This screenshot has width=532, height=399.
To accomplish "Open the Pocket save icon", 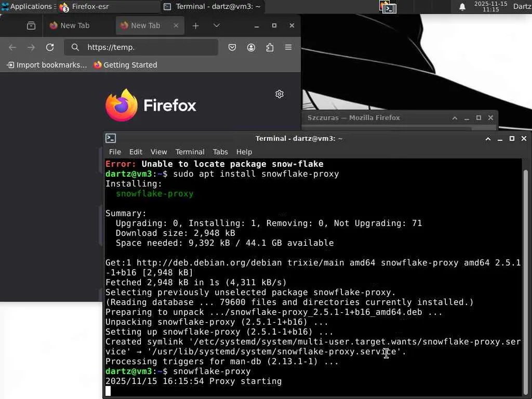I will (x=232, y=47).
